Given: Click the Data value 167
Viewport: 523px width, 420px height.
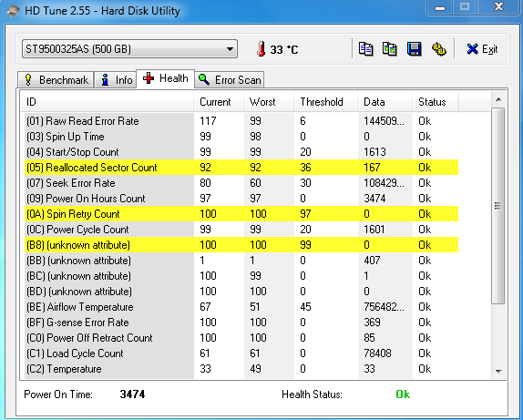Looking at the screenshot, I should [372, 167].
